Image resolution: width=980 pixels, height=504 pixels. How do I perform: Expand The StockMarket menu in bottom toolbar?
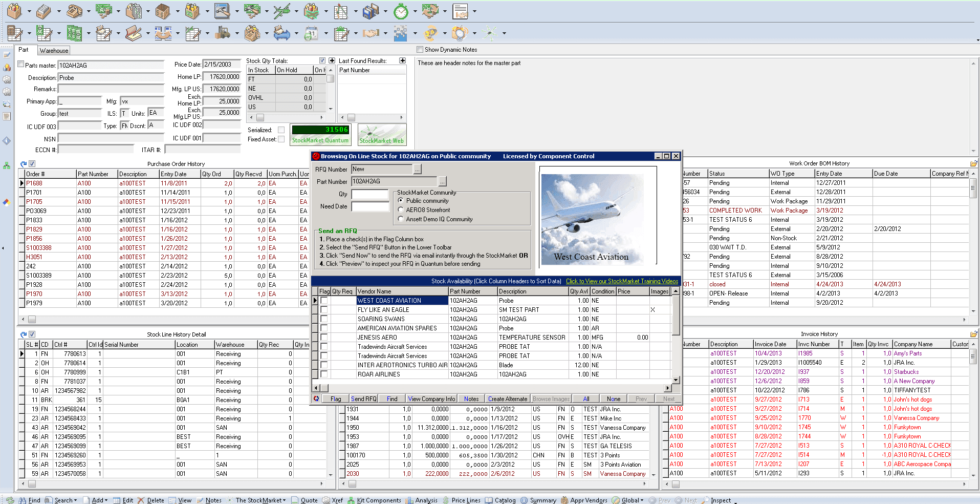coord(260,500)
